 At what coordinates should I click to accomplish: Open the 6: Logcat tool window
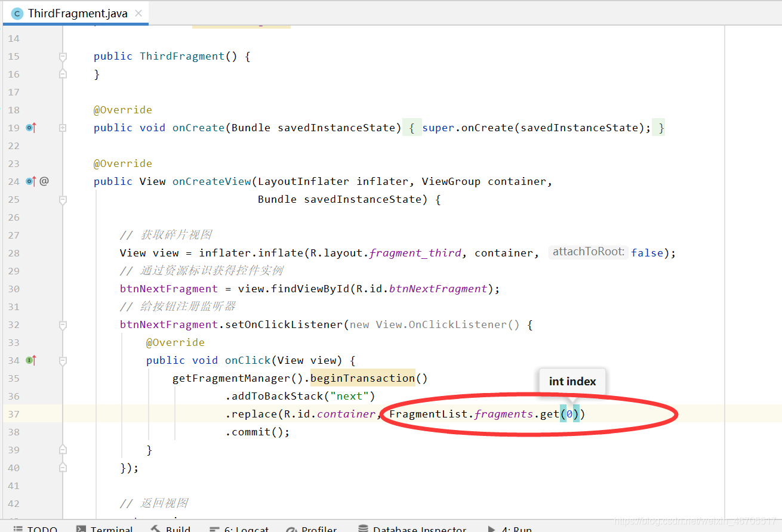pos(239,528)
